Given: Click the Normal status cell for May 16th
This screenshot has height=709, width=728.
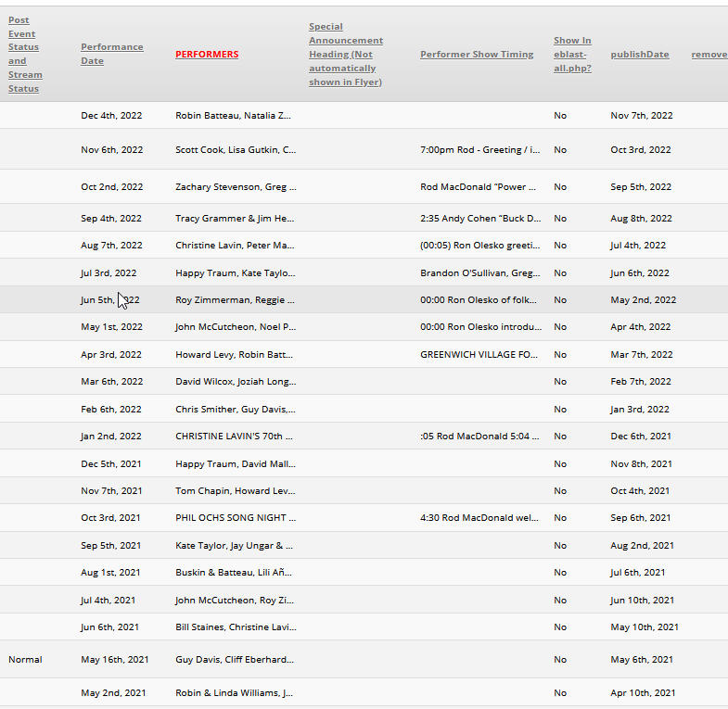Looking at the screenshot, I should 25,660.
